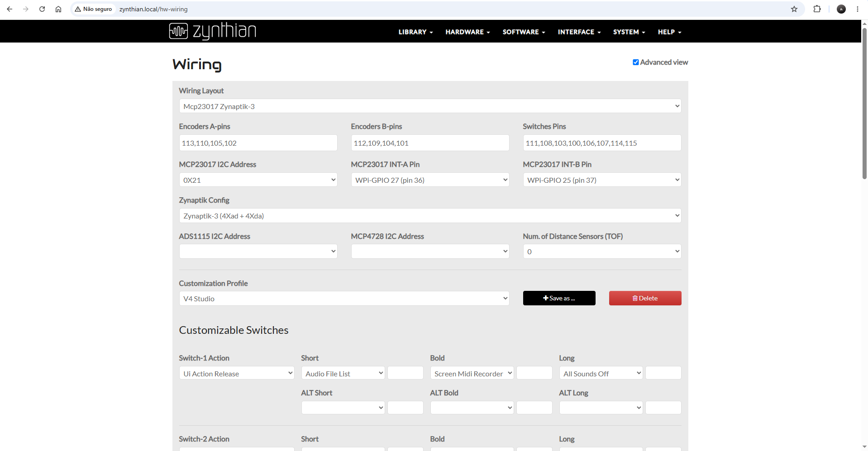Screen dimensions: 868x451
Task: View the 'Não seguro' site security info
Action: pyautogui.click(x=94, y=9)
